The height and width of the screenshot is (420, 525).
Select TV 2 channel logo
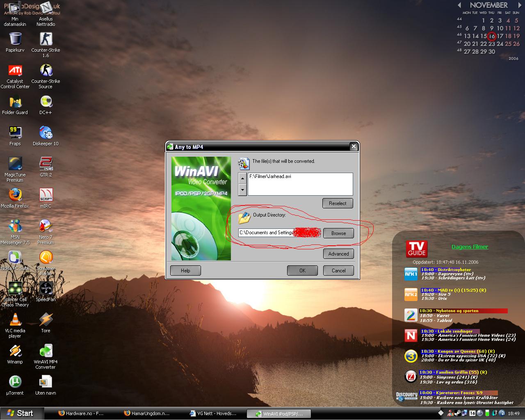click(411, 315)
